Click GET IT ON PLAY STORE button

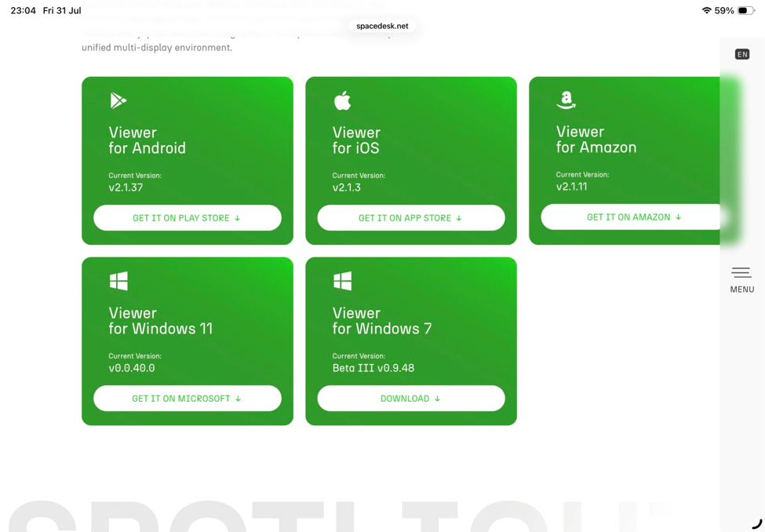point(188,217)
